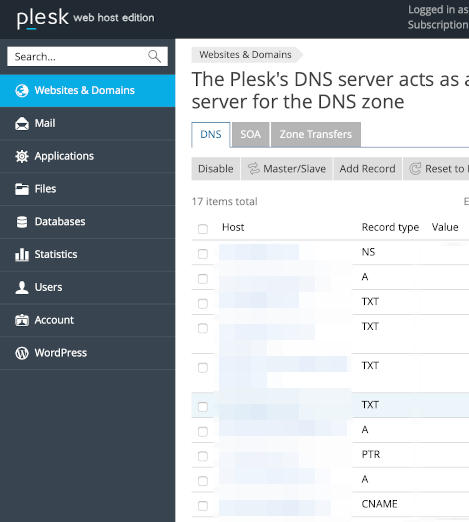Click the Statistics bar chart icon

coord(22,254)
